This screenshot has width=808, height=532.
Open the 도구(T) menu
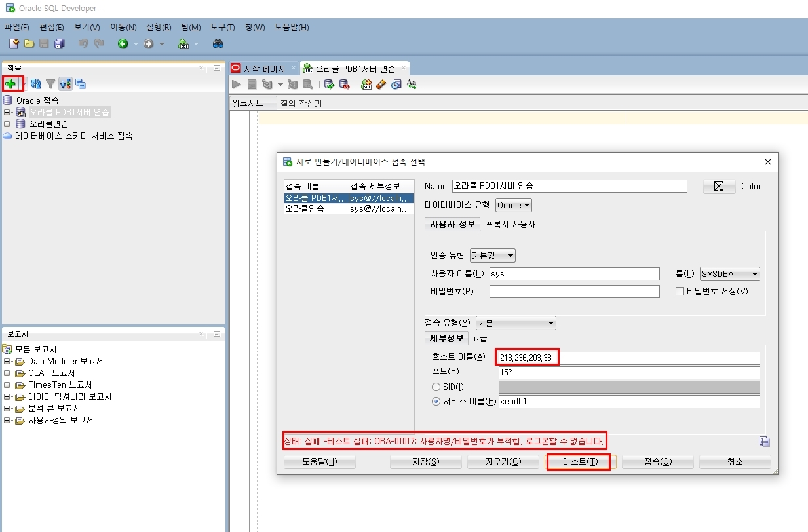point(222,28)
